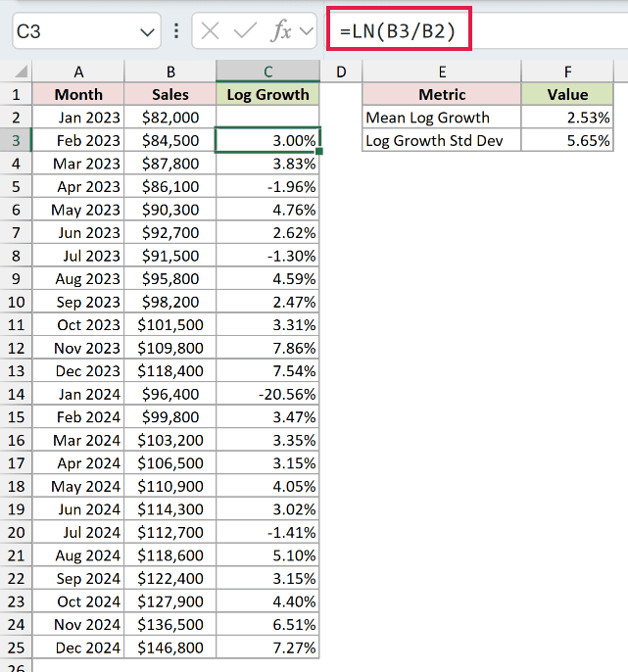Select the Mar 2023 cell
Viewport: 628px width, 672px height.
coord(78,164)
